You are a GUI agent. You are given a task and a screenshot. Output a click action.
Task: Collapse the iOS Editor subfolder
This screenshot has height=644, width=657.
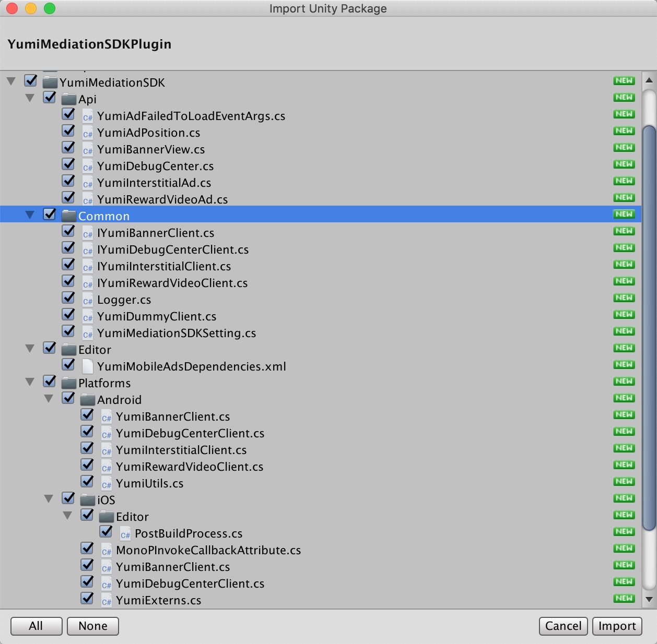67,516
